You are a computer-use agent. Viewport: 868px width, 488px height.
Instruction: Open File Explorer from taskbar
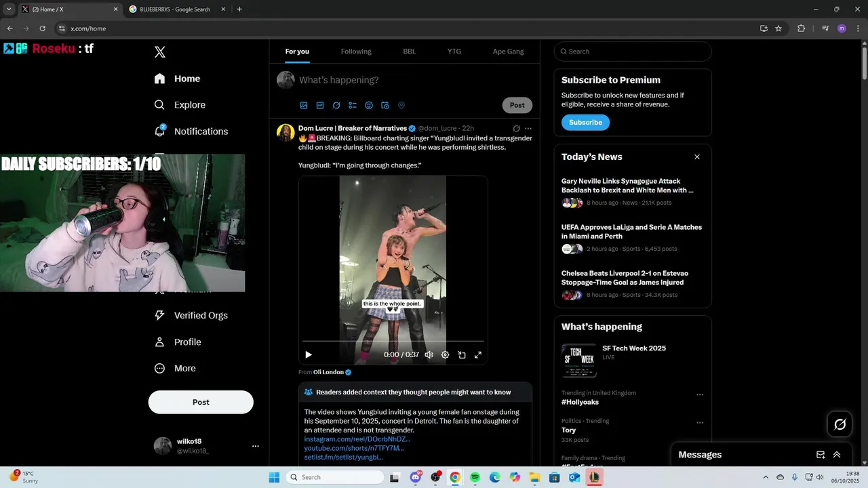point(535,477)
